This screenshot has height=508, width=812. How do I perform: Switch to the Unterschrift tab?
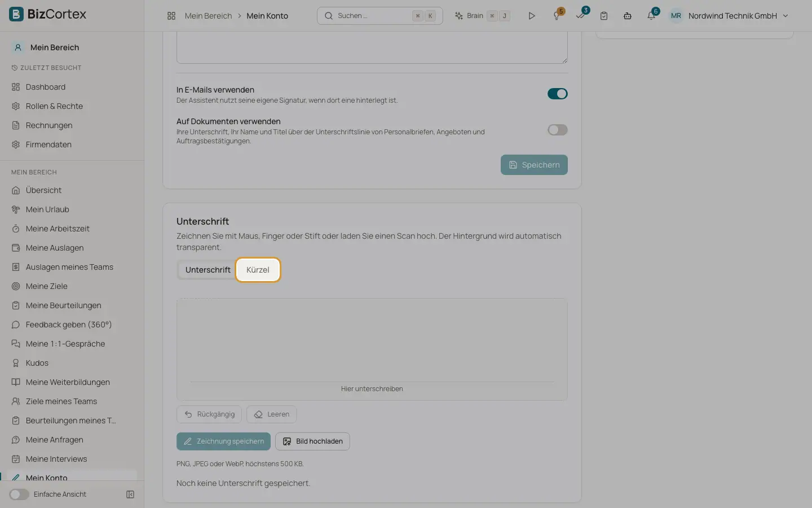coord(208,270)
